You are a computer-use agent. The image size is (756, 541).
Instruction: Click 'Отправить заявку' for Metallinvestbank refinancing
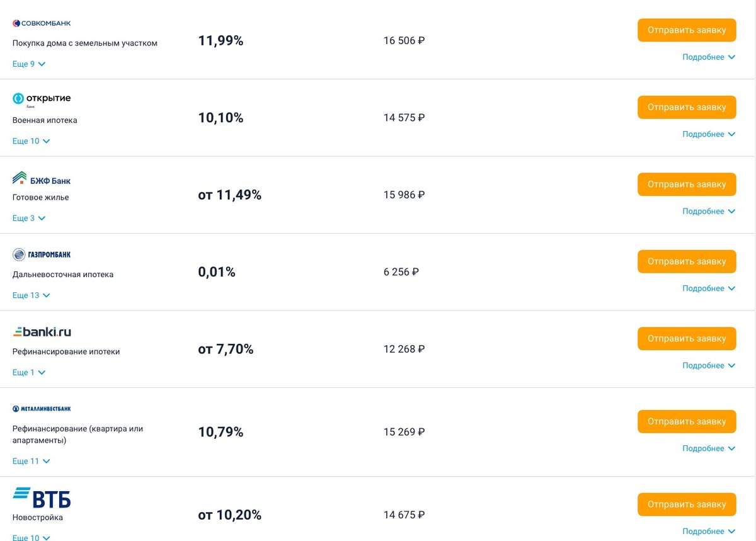[687, 422]
